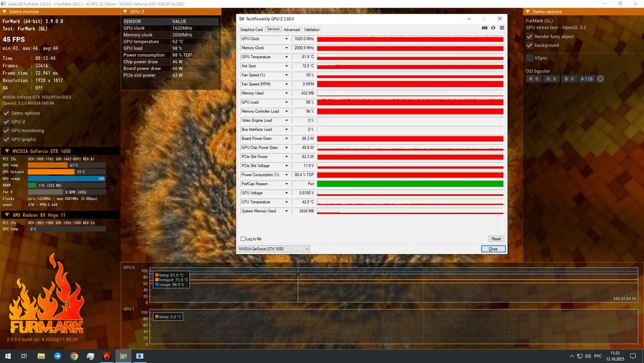Viewport: 644px width, 363px height.
Task: Switch the РУС keyboard language indicator
Action: [598, 356]
